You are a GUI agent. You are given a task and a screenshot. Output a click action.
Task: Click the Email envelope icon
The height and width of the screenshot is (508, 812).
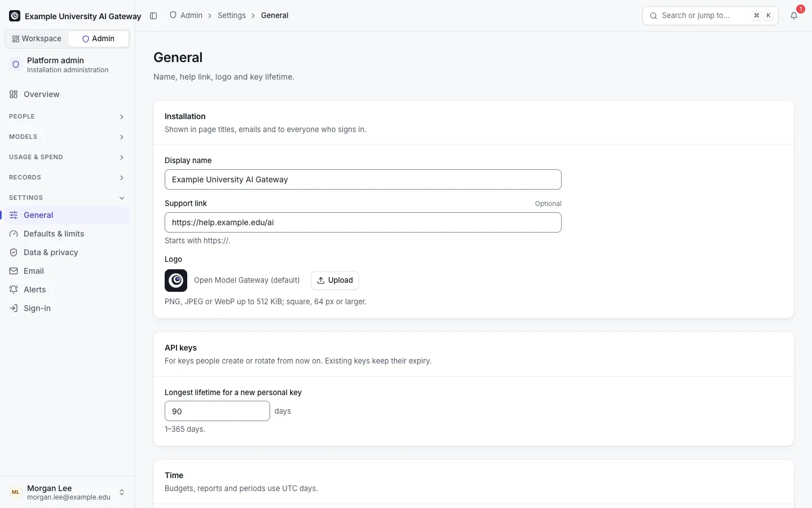(x=14, y=271)
